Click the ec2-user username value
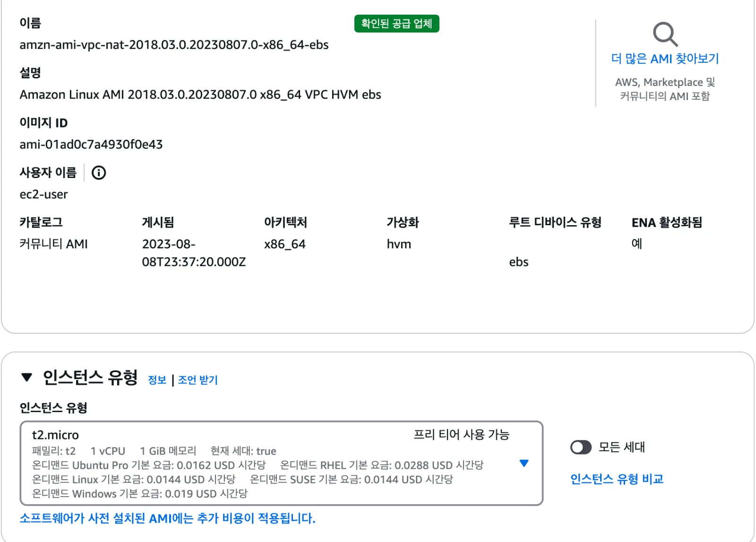The image size is (756, 542). click(43, 195)
